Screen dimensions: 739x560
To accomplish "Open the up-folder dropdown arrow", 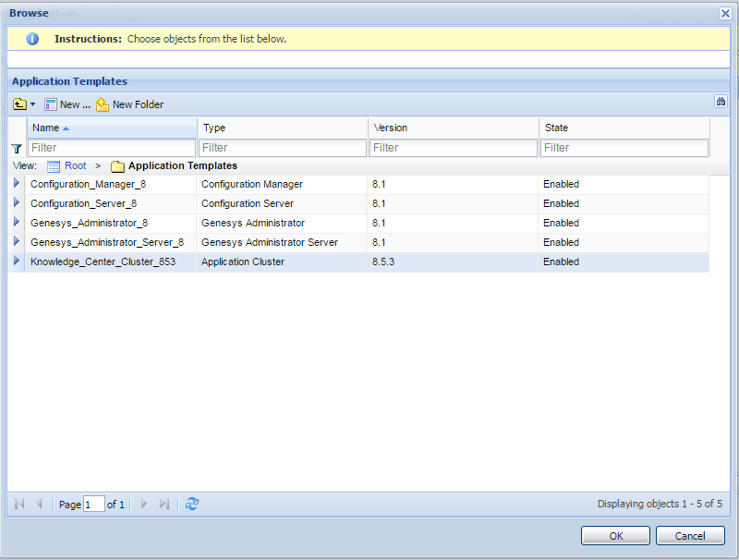I will click(33, 105).
